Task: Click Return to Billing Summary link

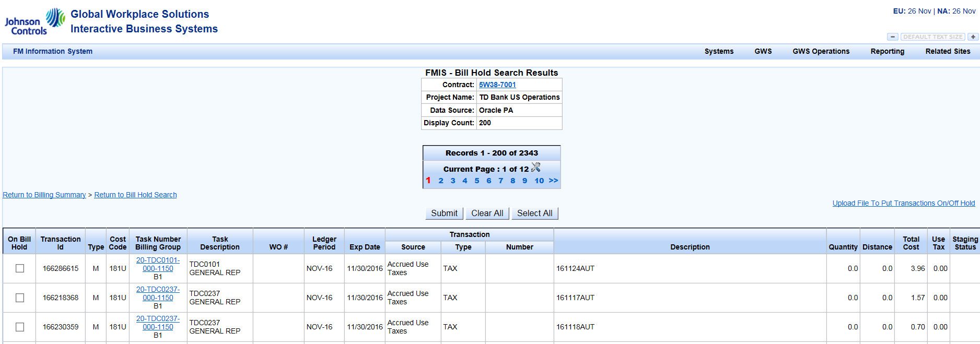Action: [x=44, y=195]
